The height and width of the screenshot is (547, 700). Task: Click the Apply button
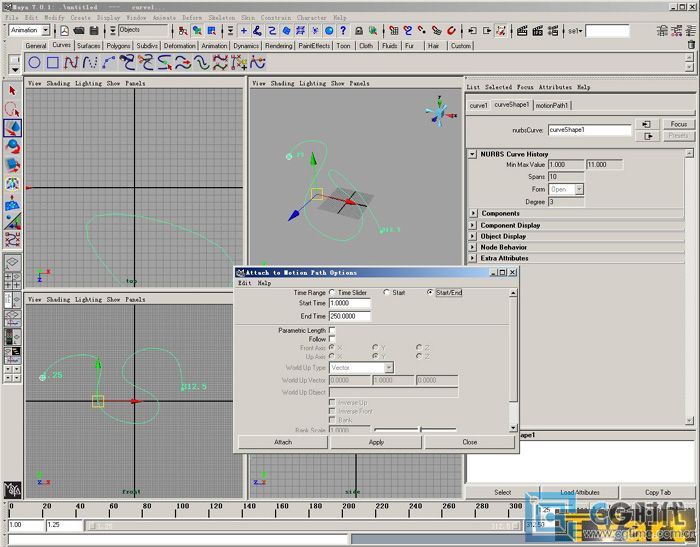376,442
